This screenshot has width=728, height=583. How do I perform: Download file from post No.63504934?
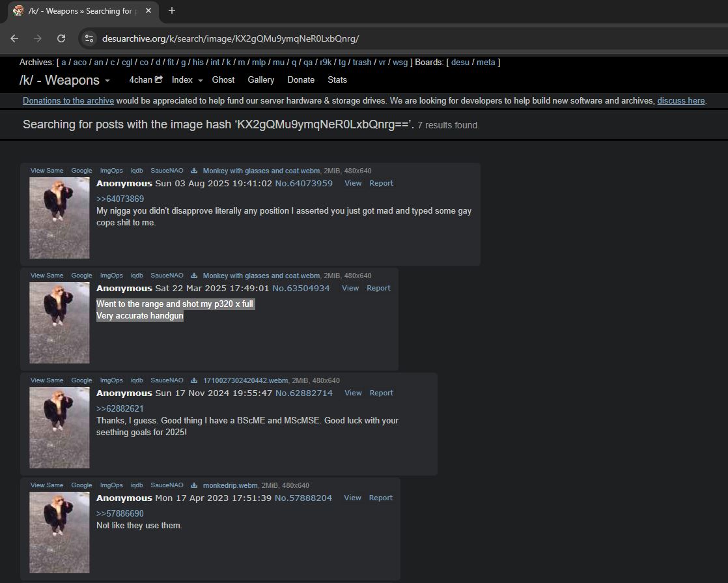click(194, 276)
